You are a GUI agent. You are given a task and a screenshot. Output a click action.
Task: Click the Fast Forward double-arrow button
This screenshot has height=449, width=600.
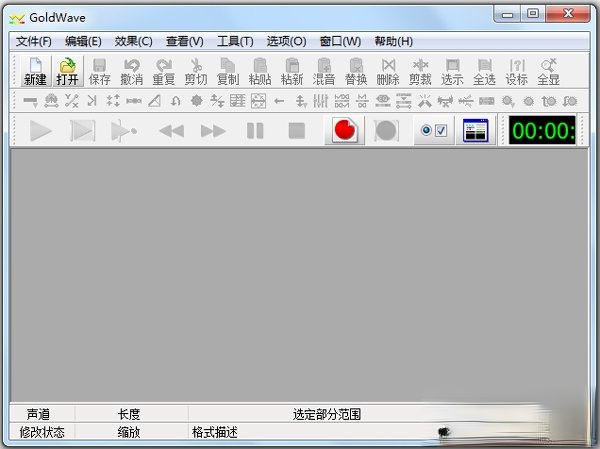pyautogui.click(x=213, y=131)
